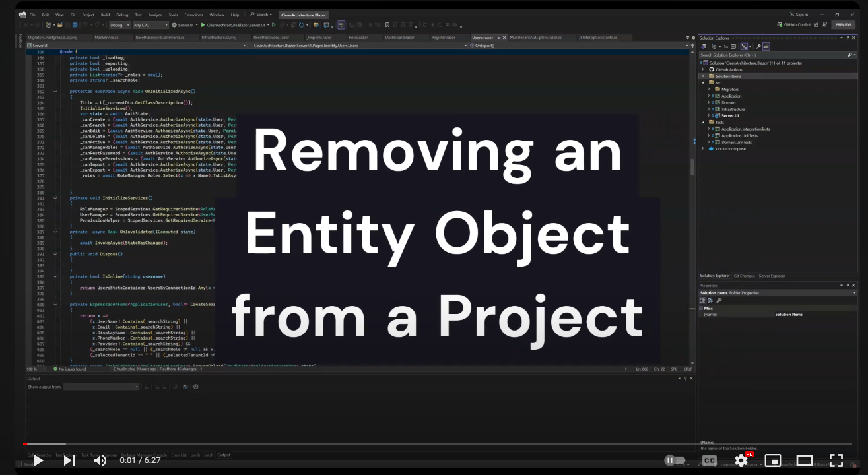Open the Project menu
Viewport: 868px width, 475px height.
88,15
